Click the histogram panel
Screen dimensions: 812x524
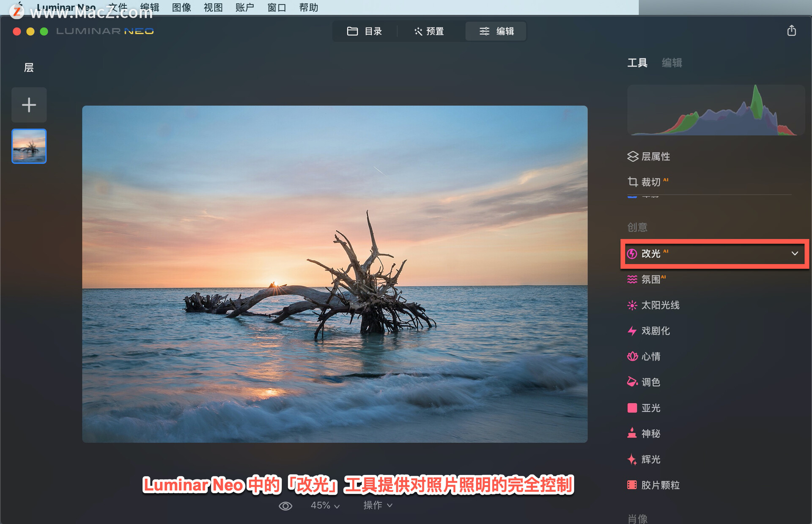[716, 110]
